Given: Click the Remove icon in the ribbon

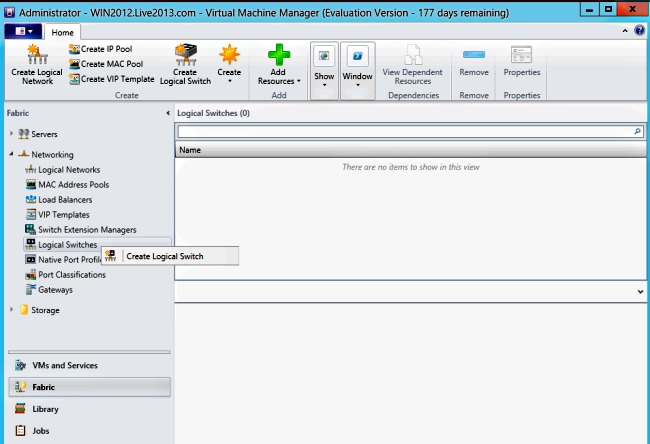Looking at the screenshot, I should pos(474,54).
